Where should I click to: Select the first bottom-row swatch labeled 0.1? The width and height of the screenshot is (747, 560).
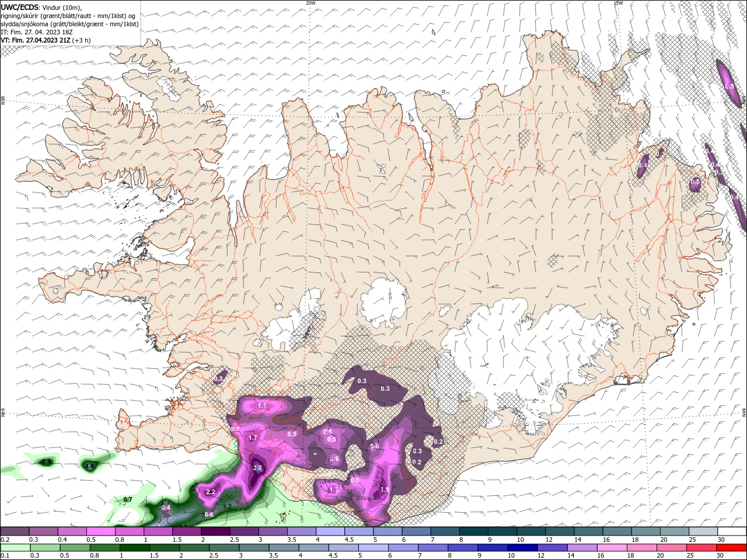pyautogui.click(x=15, y=547)
